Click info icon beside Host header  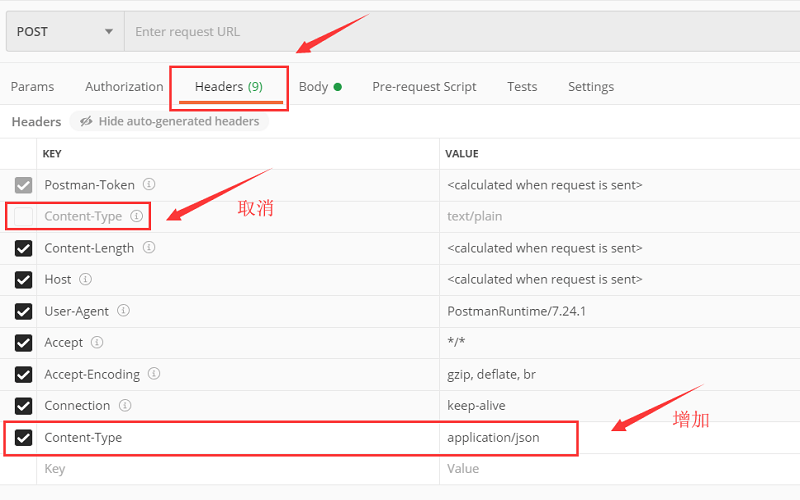(x=86, y=279)
